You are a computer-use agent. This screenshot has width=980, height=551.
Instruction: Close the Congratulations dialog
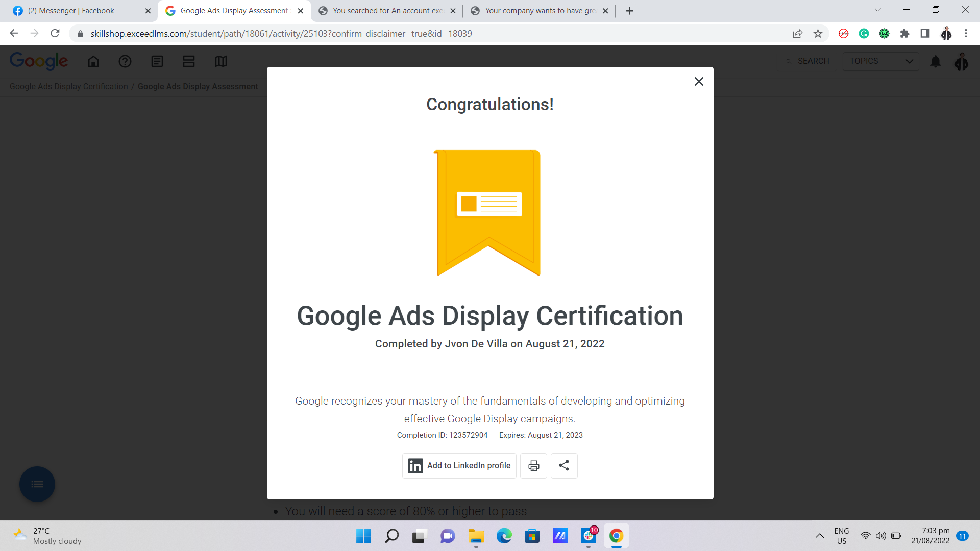(699, 82)
